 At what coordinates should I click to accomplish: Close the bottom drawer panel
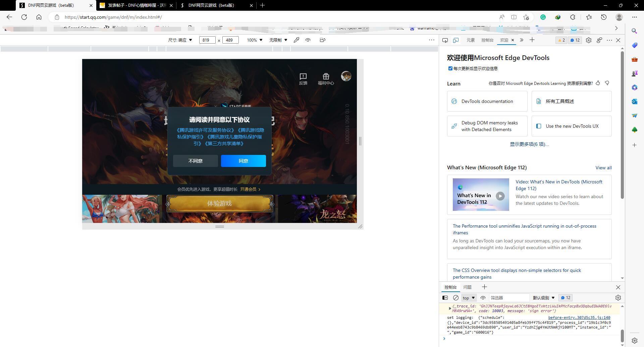coord(618,287)
